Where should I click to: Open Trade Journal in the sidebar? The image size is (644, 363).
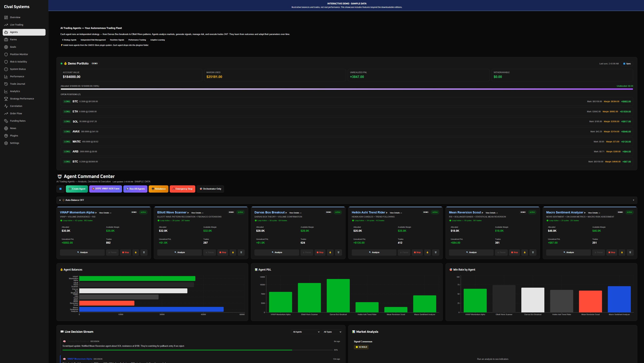pos(24,84)
